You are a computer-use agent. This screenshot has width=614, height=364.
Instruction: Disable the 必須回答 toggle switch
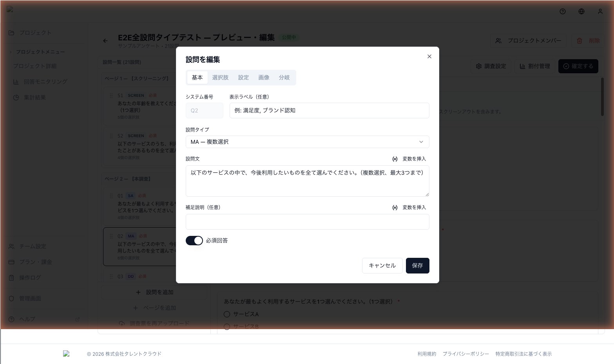pos(194,241)
